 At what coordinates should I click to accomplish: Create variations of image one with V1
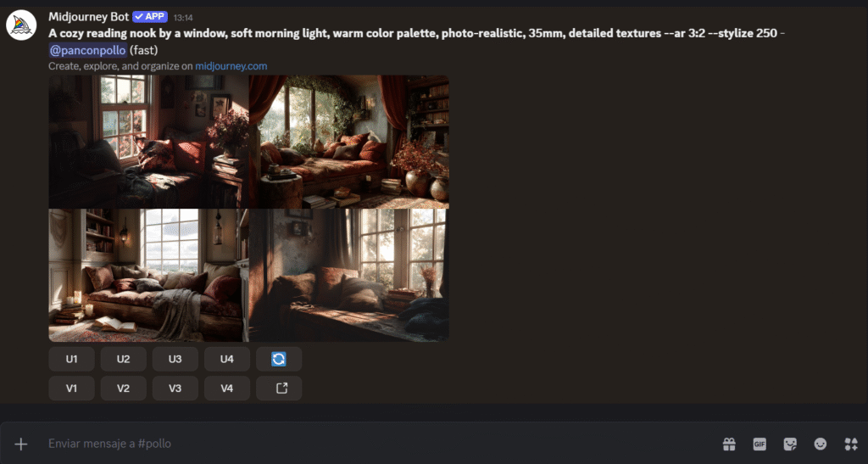point(71,389)
